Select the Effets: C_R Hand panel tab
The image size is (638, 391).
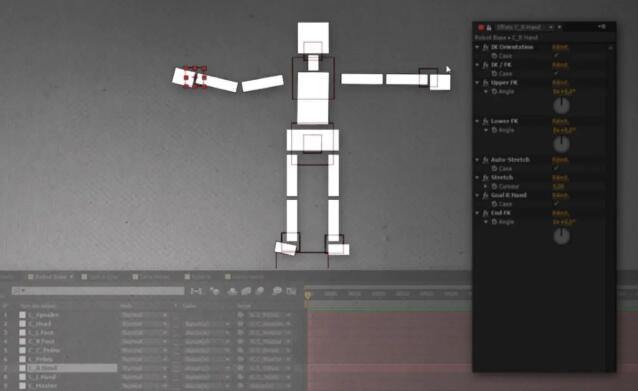519,27
